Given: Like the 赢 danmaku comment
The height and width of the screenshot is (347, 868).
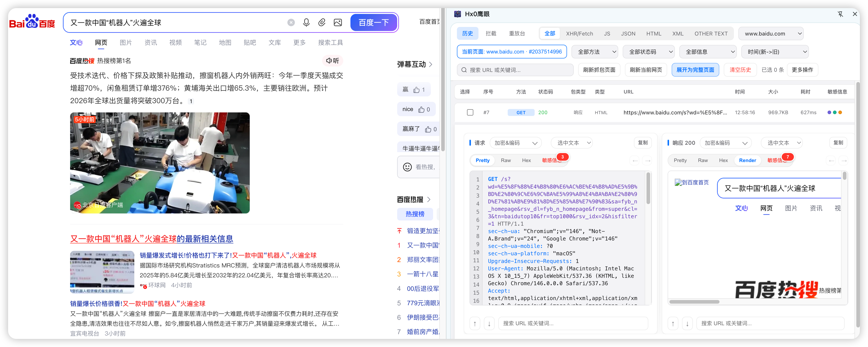Looking at the screenshot, I should (416, 90).
